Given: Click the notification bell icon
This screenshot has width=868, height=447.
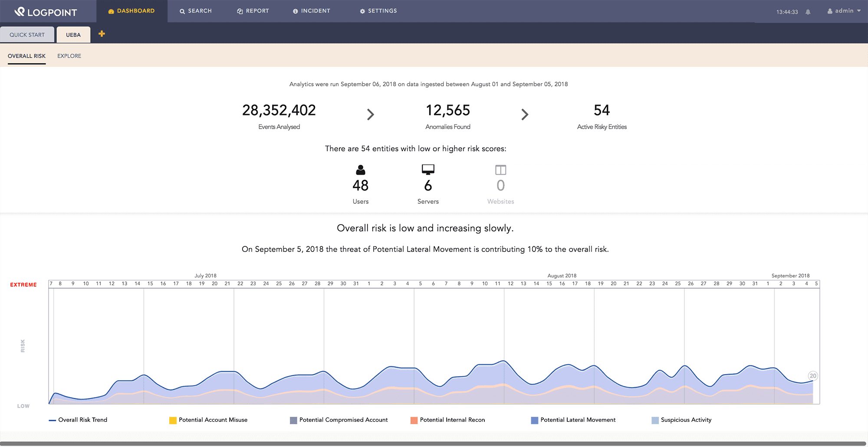Looking at the screenshot, I should tap(808, 12).
